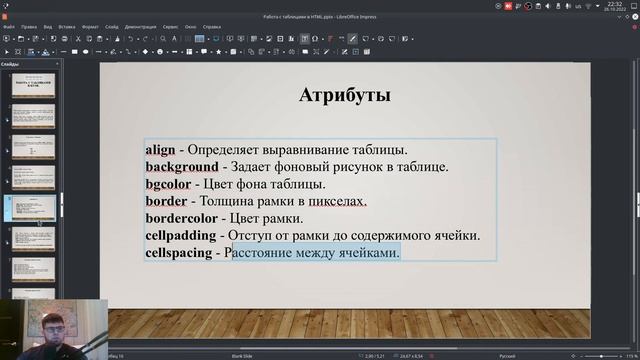Click the Paste icon
Image resolution: width=640 pixels, height=360 pixels.
point(100,39)
